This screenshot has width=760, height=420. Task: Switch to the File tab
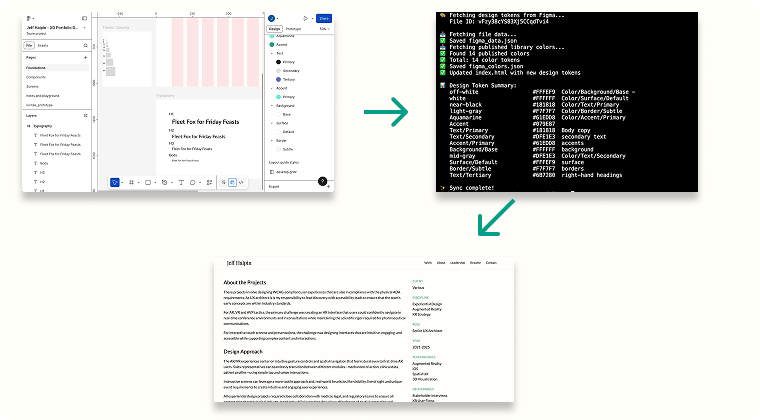click(29, 46)
